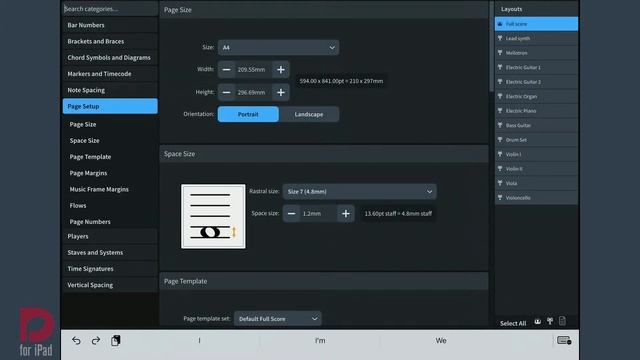The image size is (640, 360).
Task: Jump to Page Size subsection
Action: [83, 124]
